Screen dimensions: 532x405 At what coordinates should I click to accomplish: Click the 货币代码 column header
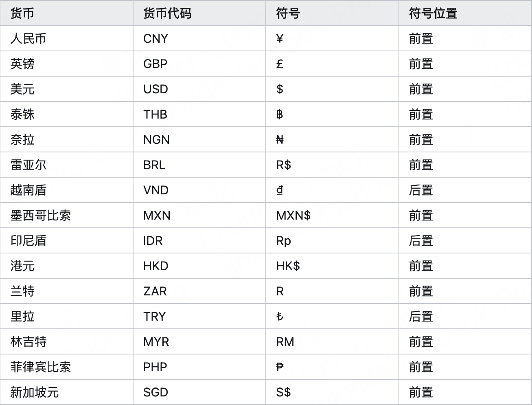point(167,13)
